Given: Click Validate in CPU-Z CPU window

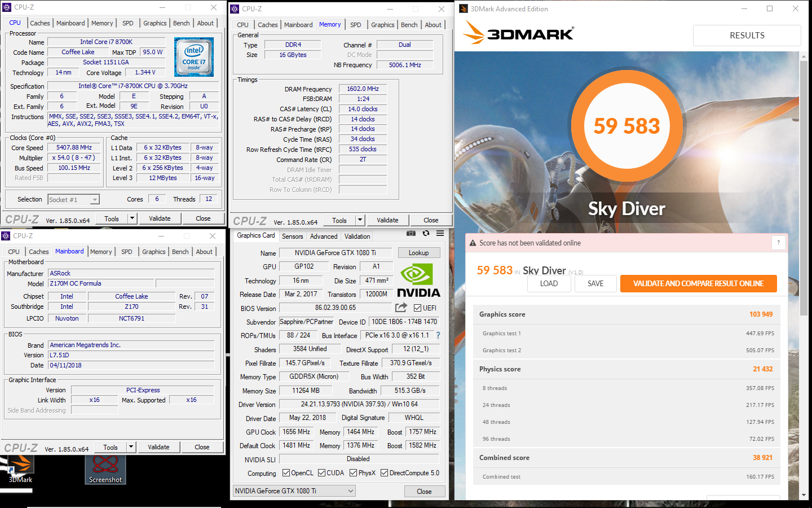Looking at the screenshot, I should (x=160, y=218).
